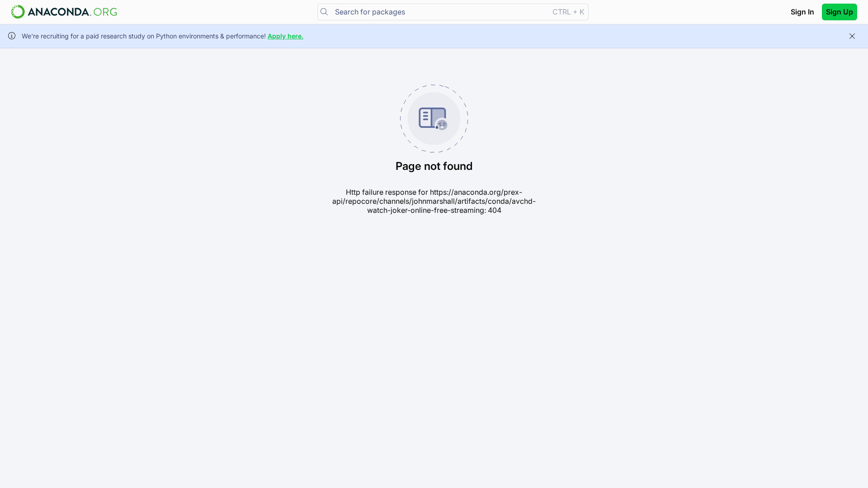Click the Sign In link
This screenshot has width=868, height=488.
tap(802, 12)
